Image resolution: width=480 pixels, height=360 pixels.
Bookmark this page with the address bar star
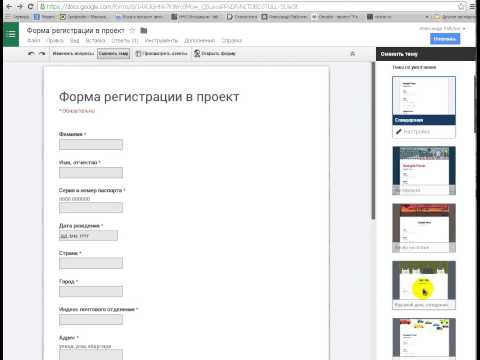click(x=461, y=6)
